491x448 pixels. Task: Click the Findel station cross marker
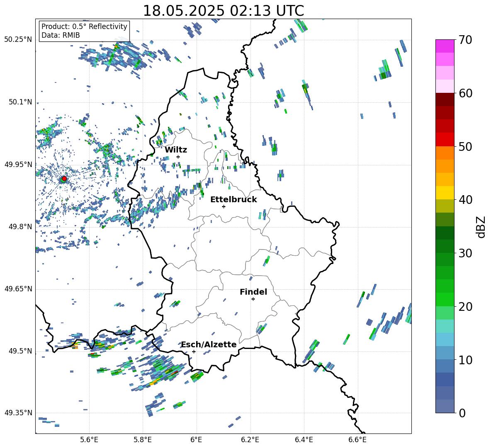tap(253, 299)
